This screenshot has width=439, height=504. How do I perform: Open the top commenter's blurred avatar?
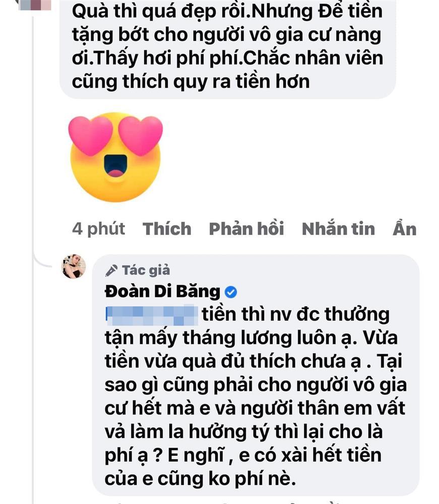pyautogui.click(x=35, y=5)
